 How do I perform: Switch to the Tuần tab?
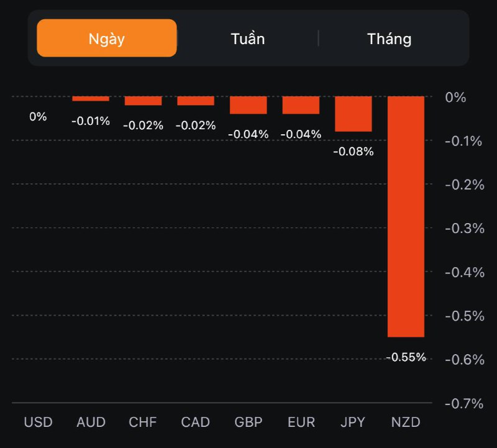248,39
